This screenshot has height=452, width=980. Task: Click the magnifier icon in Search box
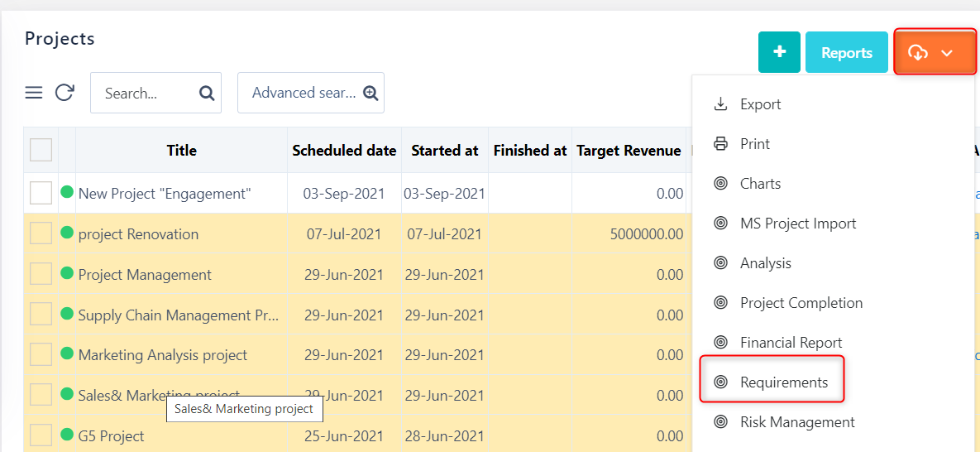206,94
